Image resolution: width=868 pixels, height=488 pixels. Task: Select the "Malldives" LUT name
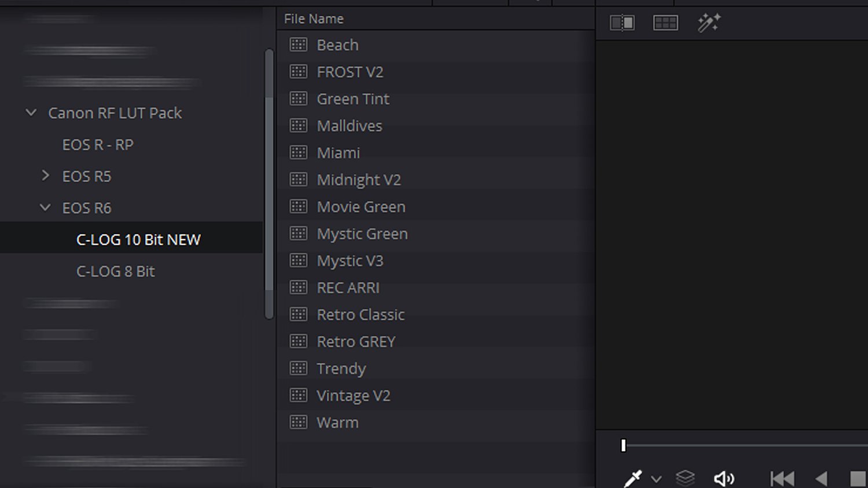coord(350,126)
